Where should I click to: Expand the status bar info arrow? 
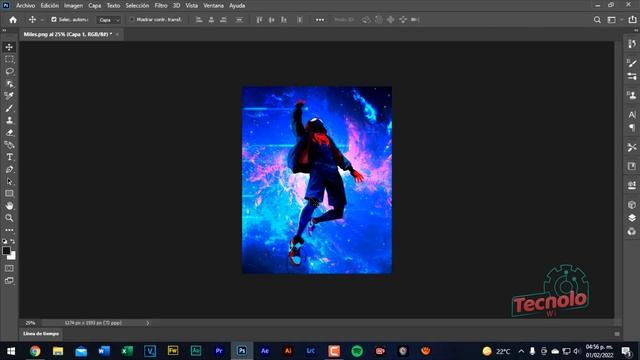(148, 323)
